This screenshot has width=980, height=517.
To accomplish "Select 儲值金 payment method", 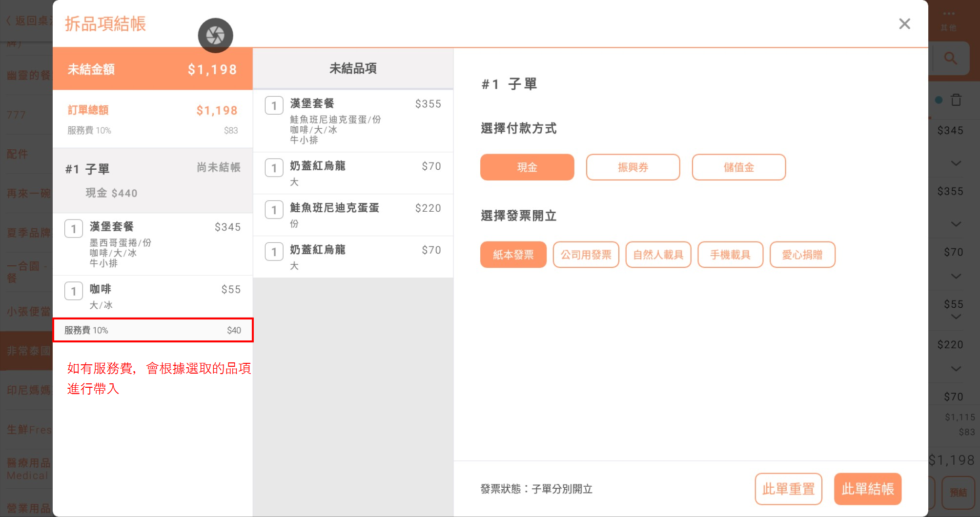I will pos(738,167).
